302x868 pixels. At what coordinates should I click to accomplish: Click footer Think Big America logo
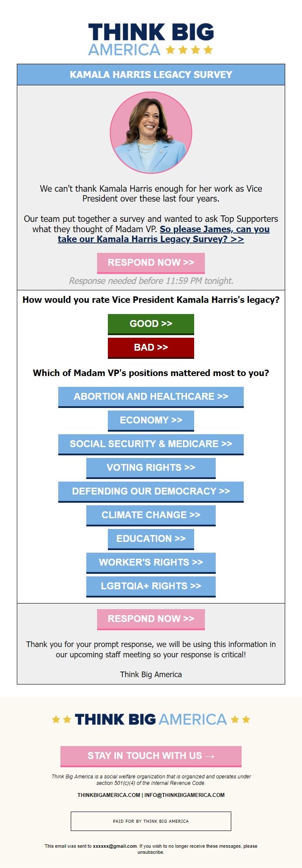(x=151, y=719)
